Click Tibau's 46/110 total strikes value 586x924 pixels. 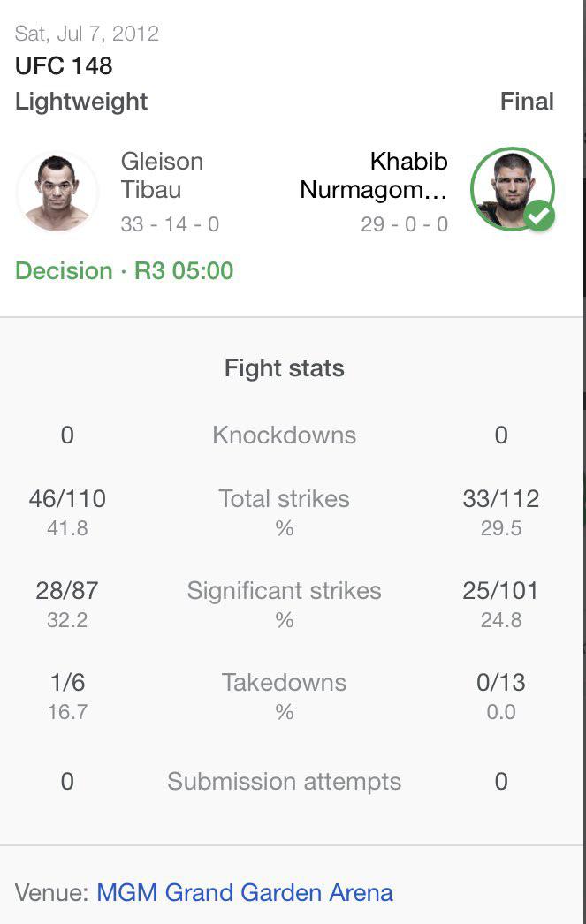pyautogui.click(x=67, y=499)
